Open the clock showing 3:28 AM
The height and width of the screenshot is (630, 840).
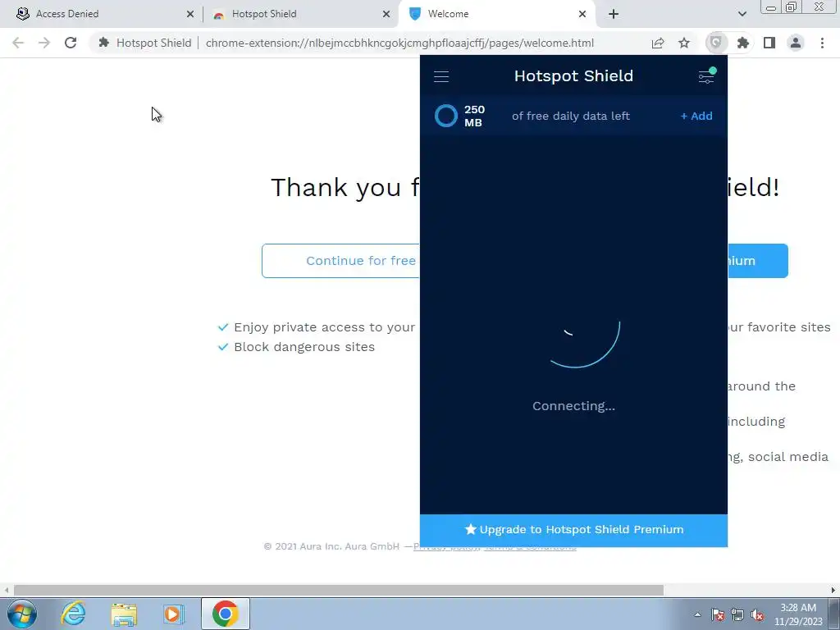coord(797,614)
